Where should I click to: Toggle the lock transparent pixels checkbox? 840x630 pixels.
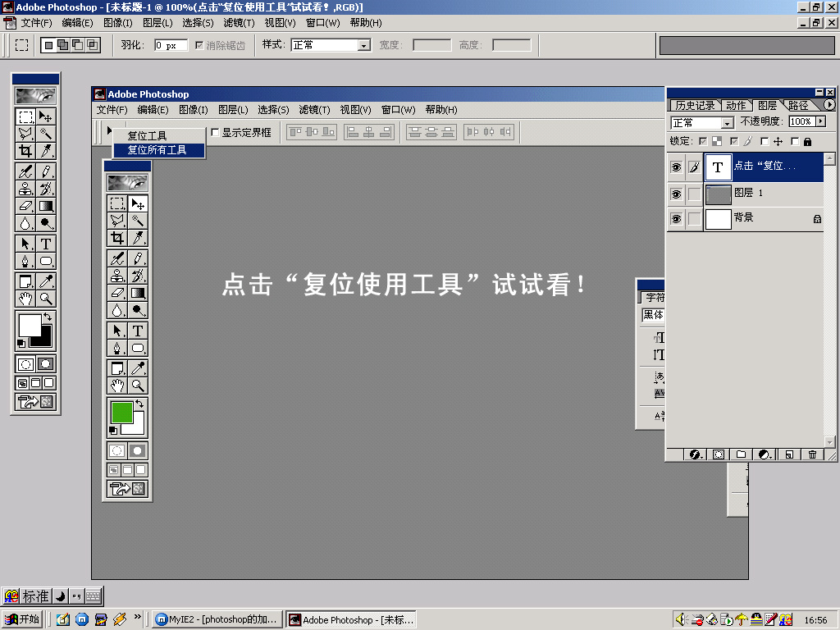703,141
